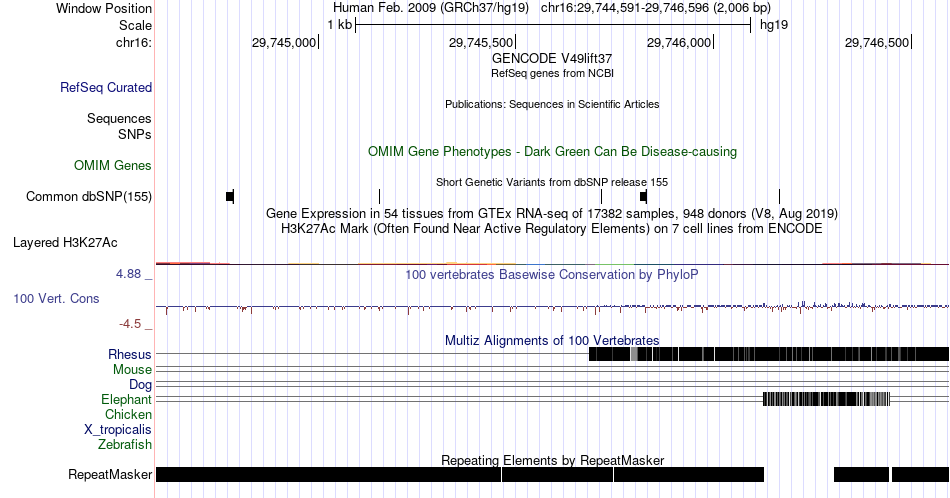The image size is (950, 498).
Task: Click the Human Feb. 2009 assembly position text
Action: tap(552, 8)
